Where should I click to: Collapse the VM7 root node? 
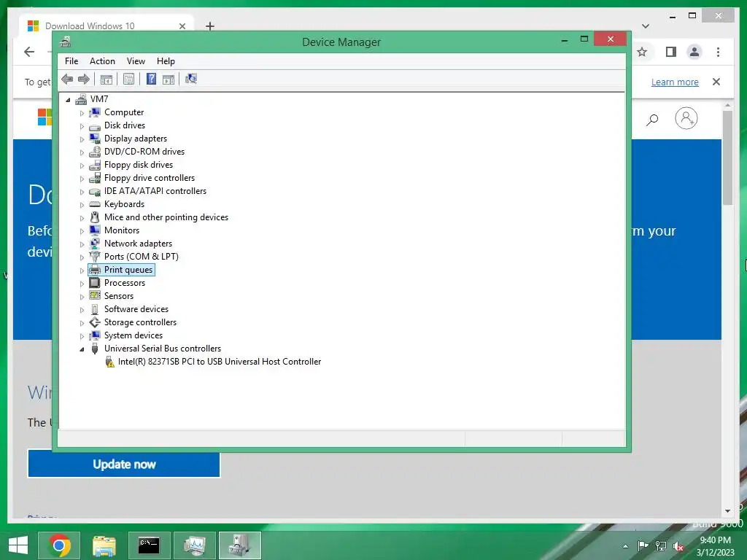68,100
